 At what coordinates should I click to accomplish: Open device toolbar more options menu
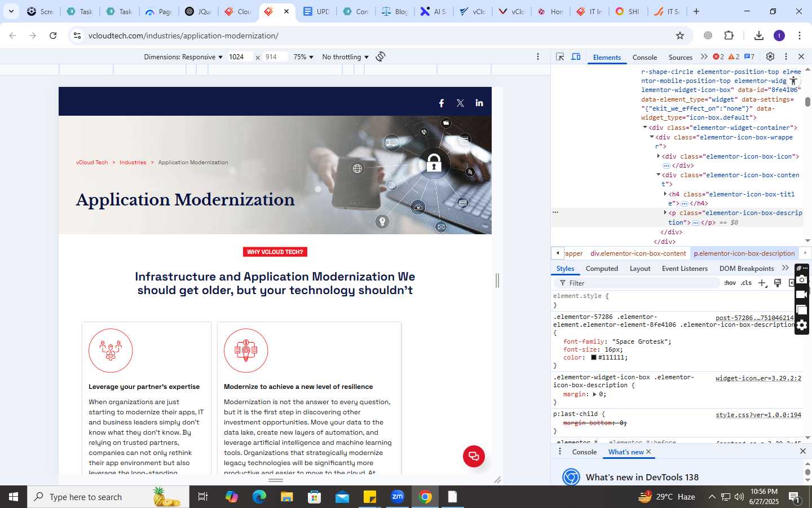[538, 56]
